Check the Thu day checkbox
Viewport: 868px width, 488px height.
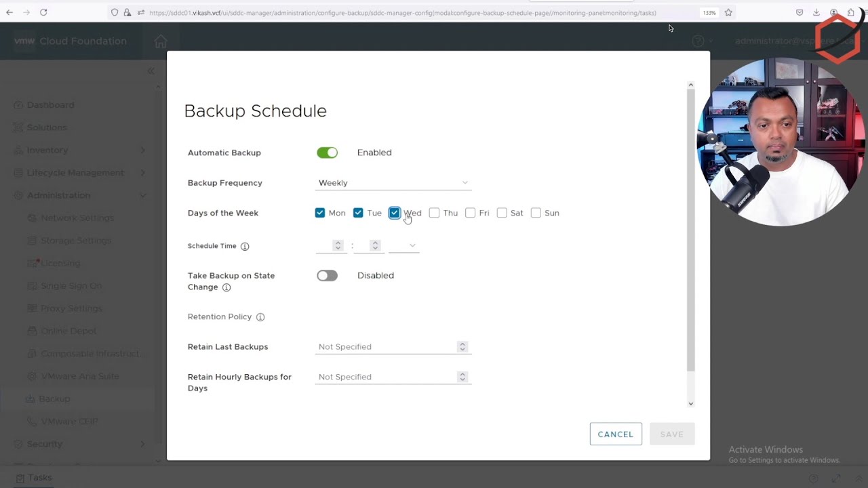[435, 213]
